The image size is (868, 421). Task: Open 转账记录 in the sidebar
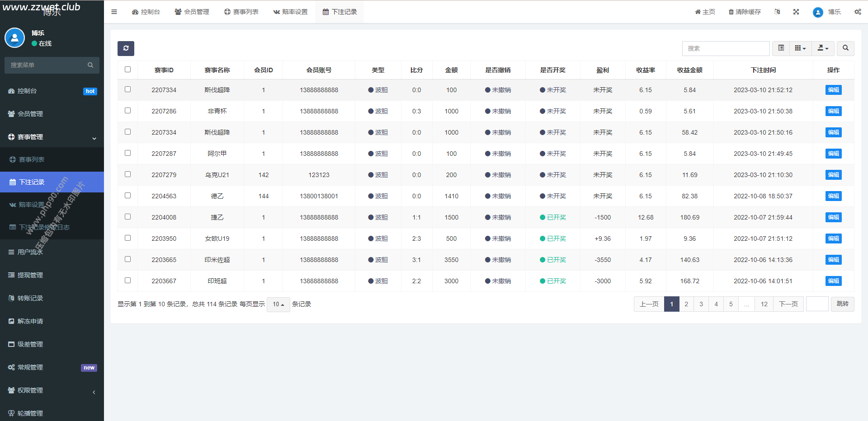pyautogui.click(x=52, y=298)
